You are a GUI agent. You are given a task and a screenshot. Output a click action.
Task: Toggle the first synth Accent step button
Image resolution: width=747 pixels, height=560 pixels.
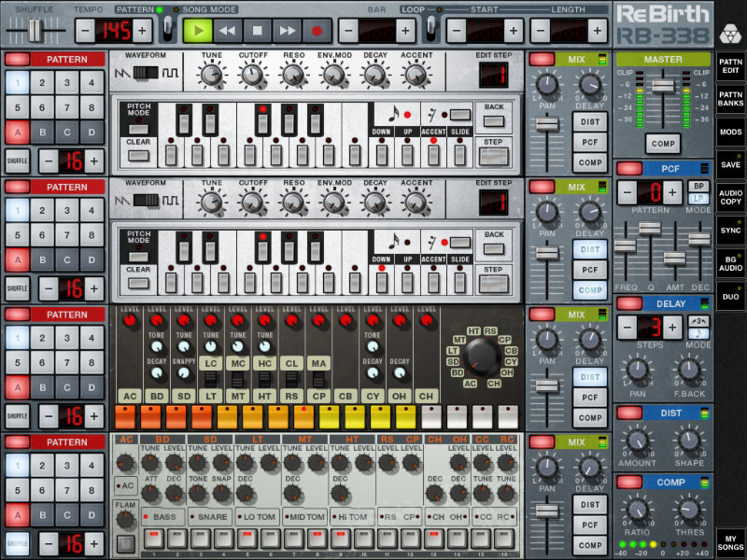[x=433, y=154]
